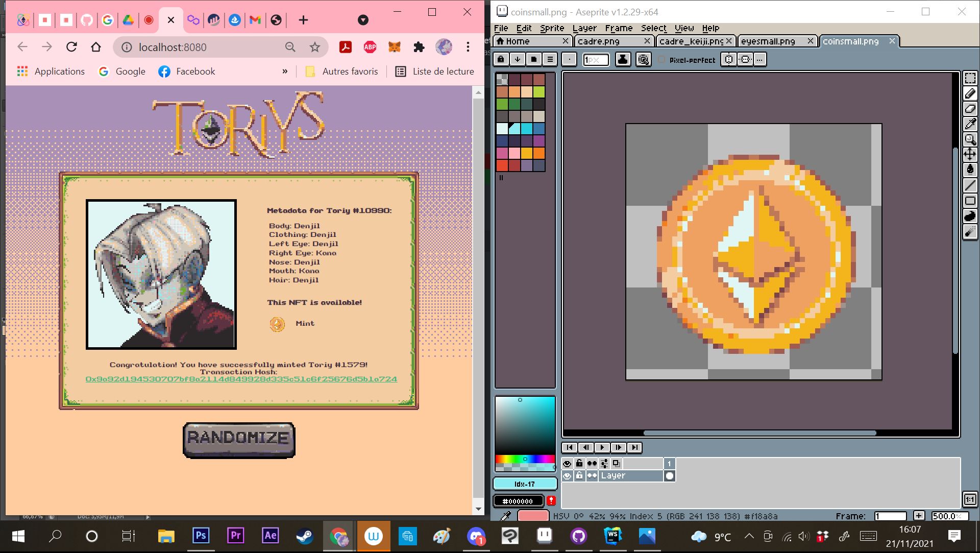Click the palette presets icon
The height and width of the screenshot is (553, 980).
tap(534, 59)
